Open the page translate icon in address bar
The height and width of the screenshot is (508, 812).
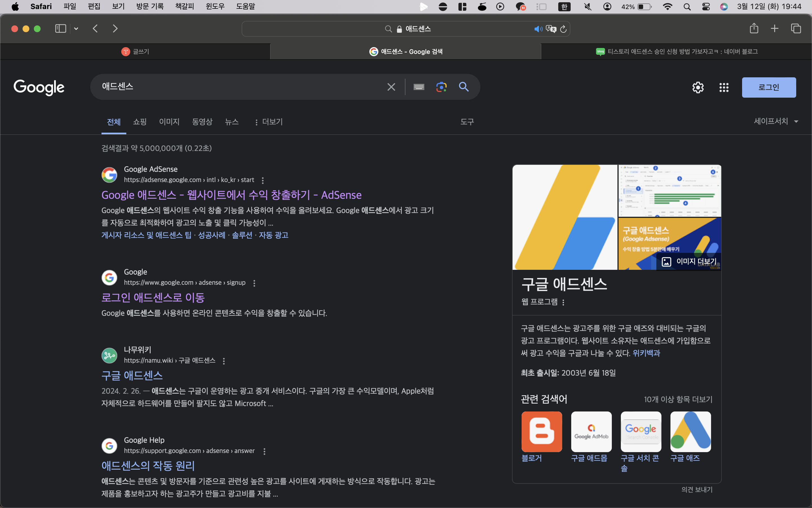551,29
